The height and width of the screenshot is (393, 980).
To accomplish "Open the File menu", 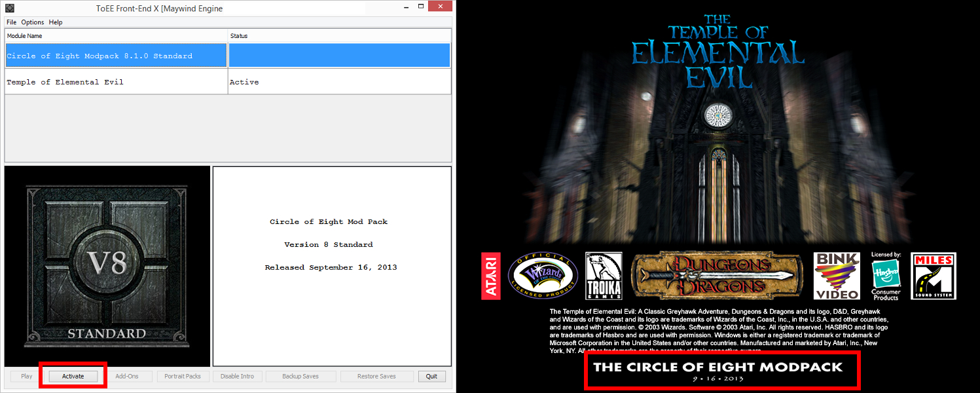I will [x=11, y=22].
